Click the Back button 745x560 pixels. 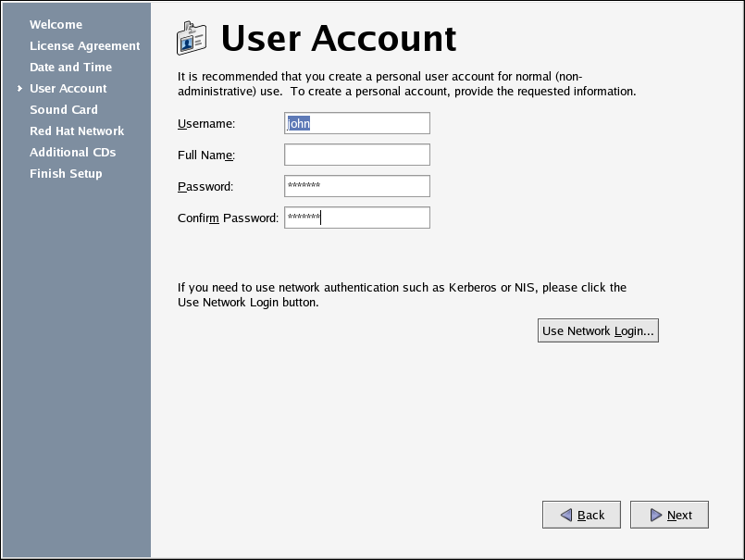[x=581, y=515]
